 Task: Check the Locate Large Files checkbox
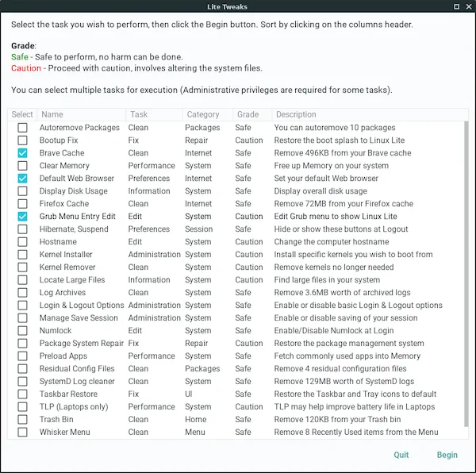pyautogui.click(x=22, y=280)
